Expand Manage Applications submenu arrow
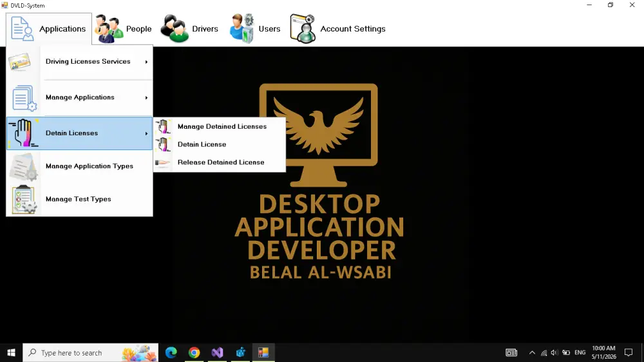The width and height of the screenshot is (644, 362). click(x=146, y=98)
